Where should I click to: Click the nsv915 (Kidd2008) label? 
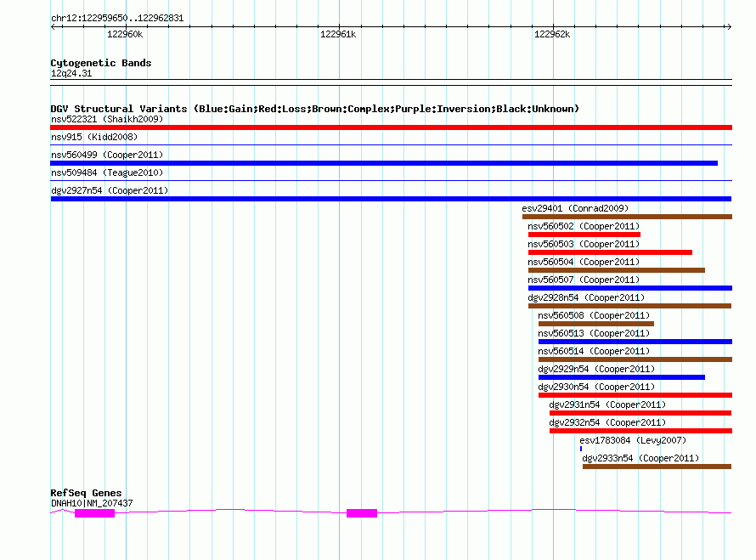point(94,137)
